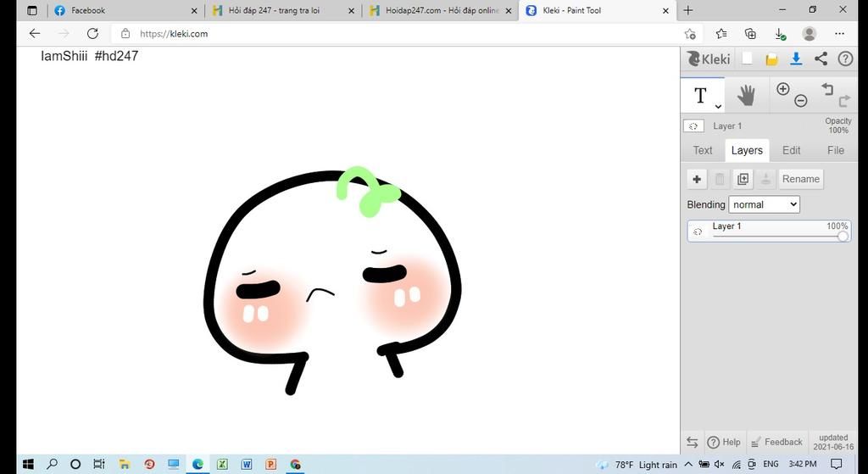This screenshot has height=474, width=868.
Task: Show hidden system tray icons
Action: [x=688, y=464]
